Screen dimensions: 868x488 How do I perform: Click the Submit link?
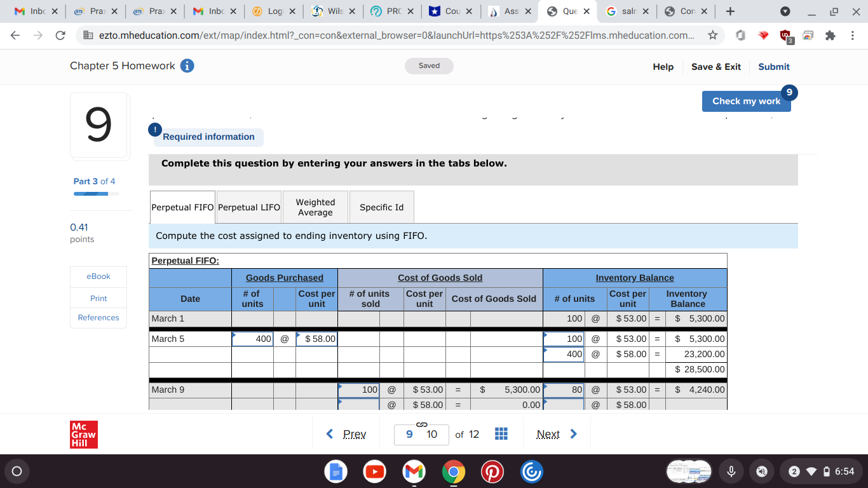774,67
